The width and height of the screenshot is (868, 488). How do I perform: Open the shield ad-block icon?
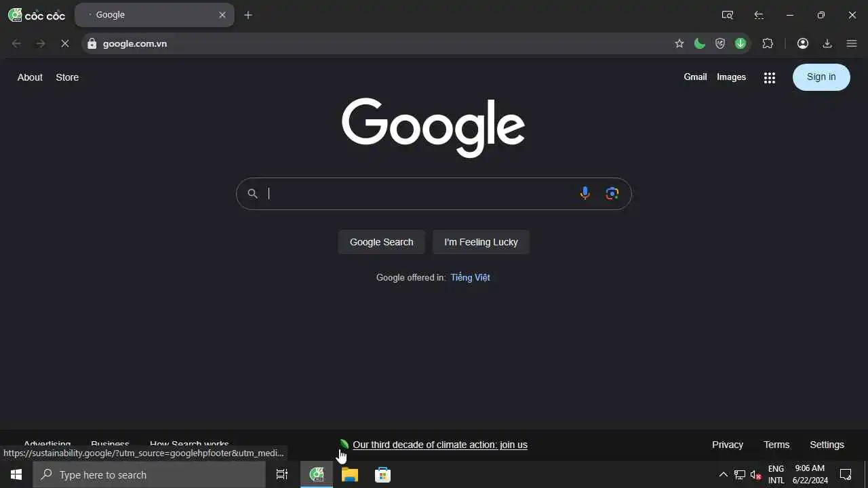tap(720, 43)
